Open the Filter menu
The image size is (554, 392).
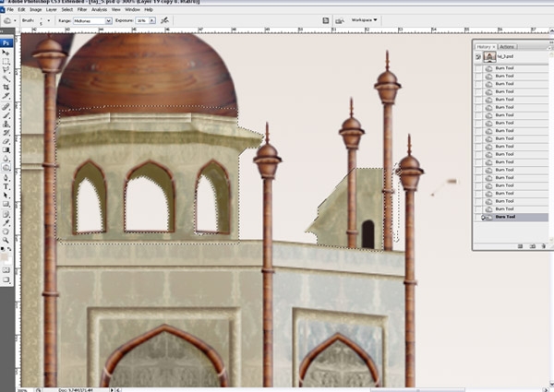click(x=82, y=9)
